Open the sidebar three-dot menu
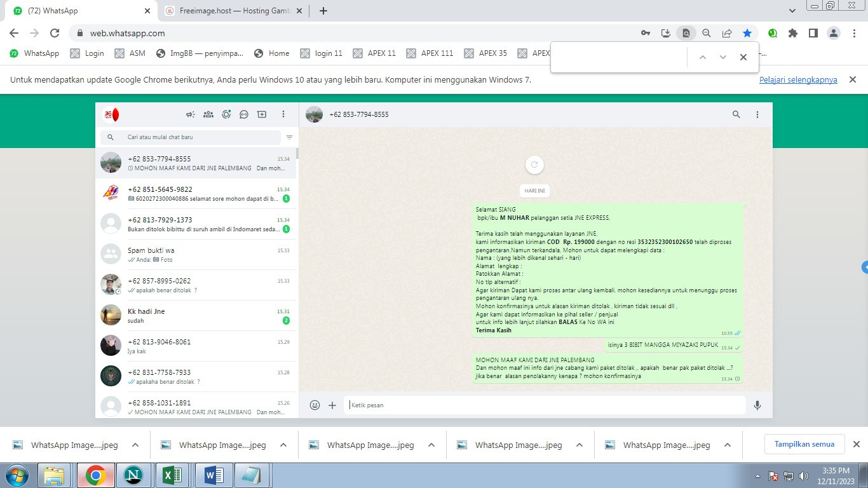Screen dimensions: 868x488 (x=283, y=114)
